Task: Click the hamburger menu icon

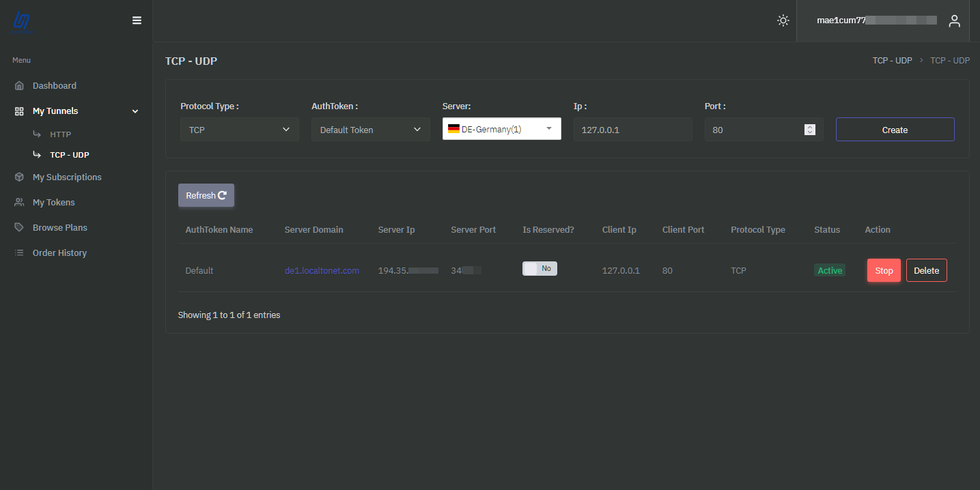Action: [x=137, y=20]
